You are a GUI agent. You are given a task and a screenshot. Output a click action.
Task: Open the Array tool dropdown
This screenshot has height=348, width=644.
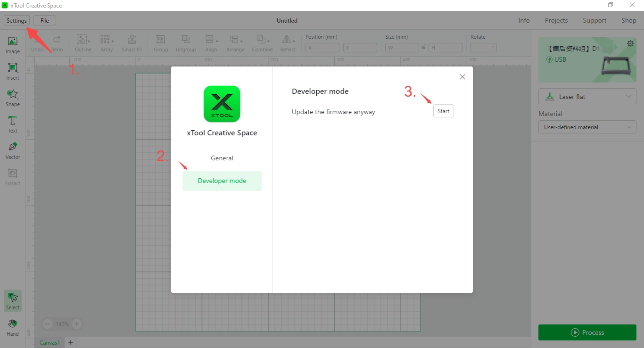coord(107,43)
